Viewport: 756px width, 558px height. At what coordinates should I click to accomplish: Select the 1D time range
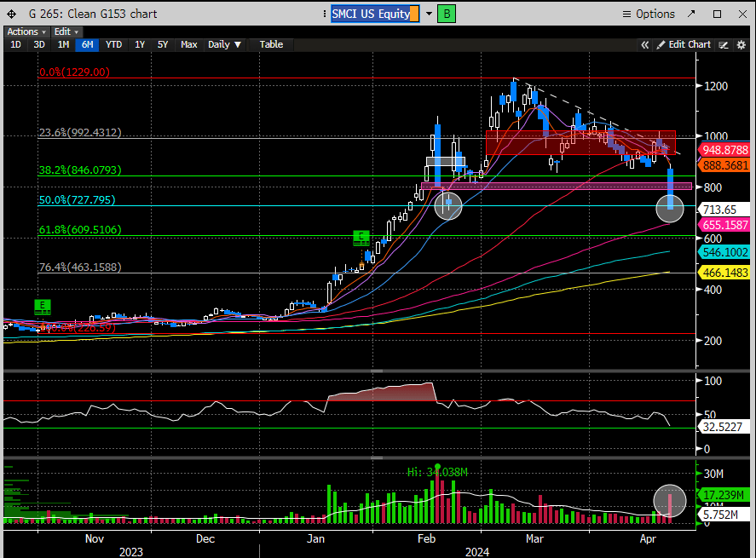pyautogui.click(x=15, y=44)
